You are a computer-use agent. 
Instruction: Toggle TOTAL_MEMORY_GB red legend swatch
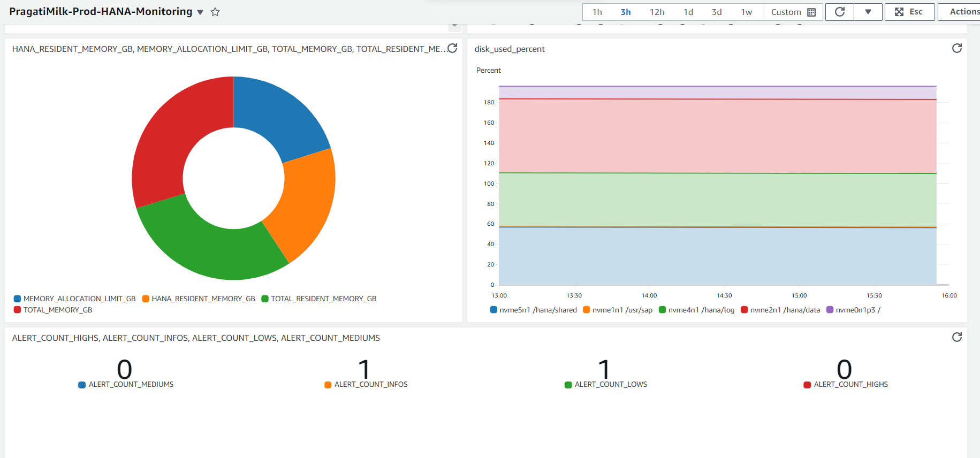[17, 310]
